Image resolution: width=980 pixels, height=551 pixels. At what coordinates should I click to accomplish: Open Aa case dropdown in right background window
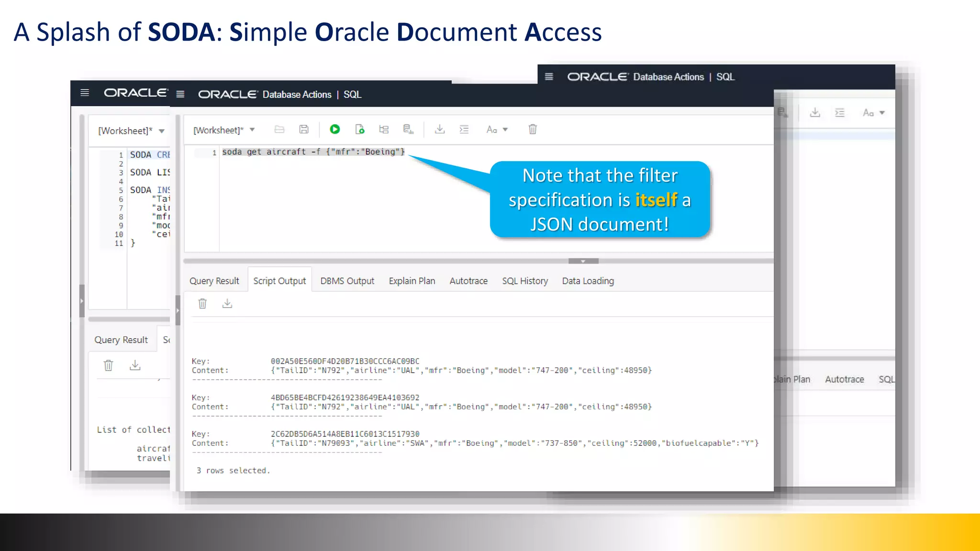(874, 113)
